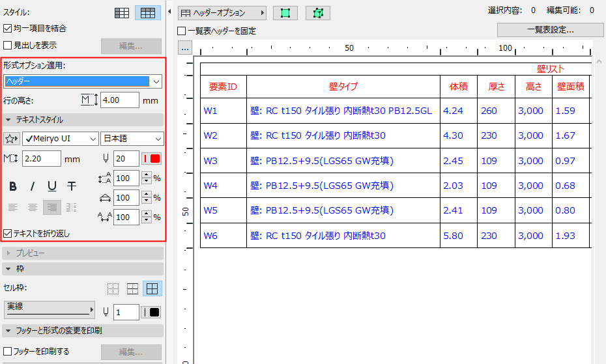Select the first table style icon
The image size is (606, 364).
(x=122, y=13)
